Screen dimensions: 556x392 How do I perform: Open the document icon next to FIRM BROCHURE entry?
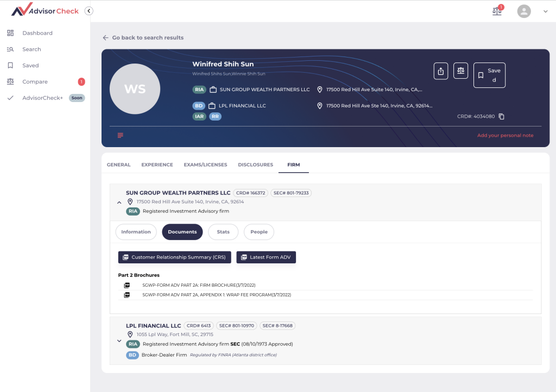tap(127, 284)
